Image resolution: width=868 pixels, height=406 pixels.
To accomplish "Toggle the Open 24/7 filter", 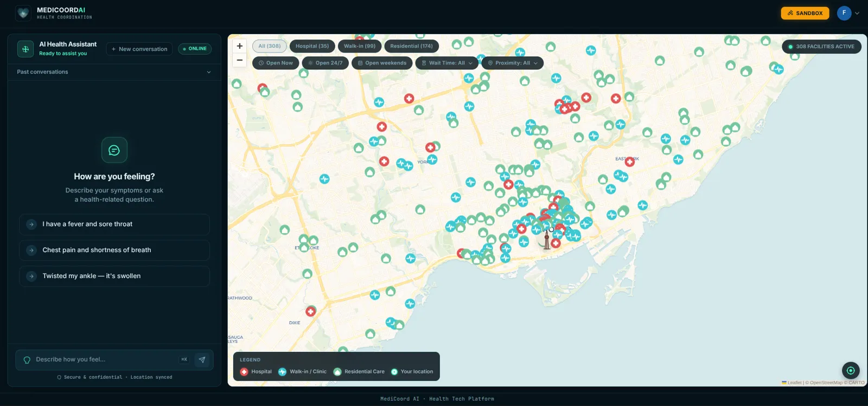I will tap(325, 63).
